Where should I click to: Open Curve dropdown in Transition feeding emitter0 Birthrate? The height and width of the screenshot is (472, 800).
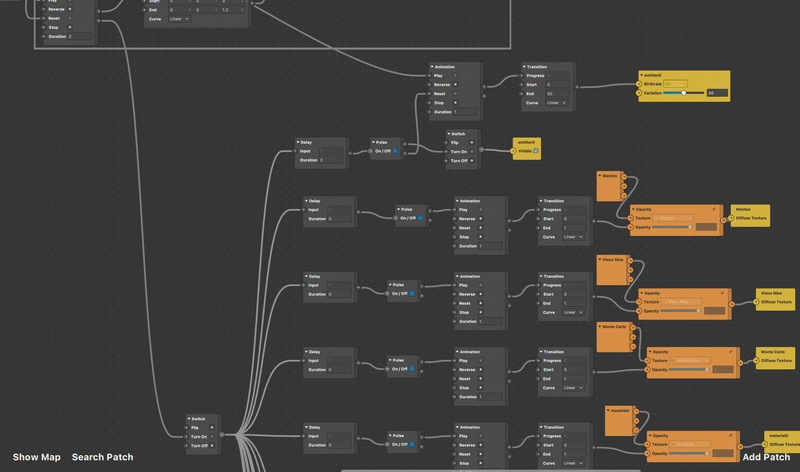point(556,103)
